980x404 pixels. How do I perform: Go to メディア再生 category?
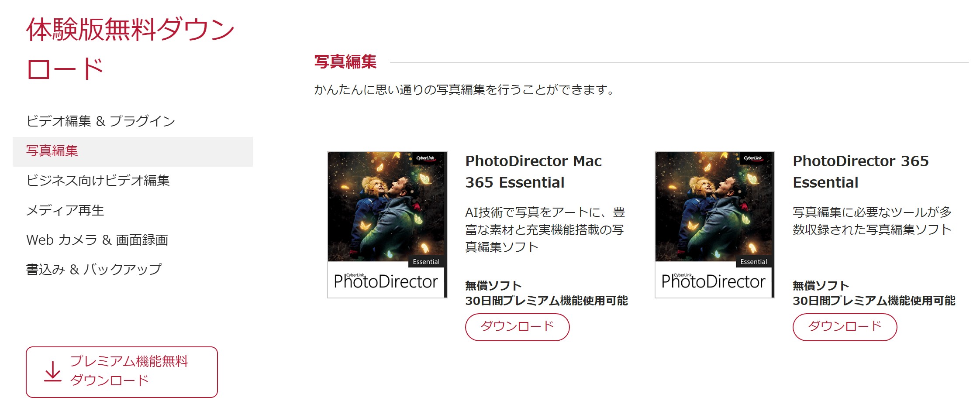click(65, 210)
